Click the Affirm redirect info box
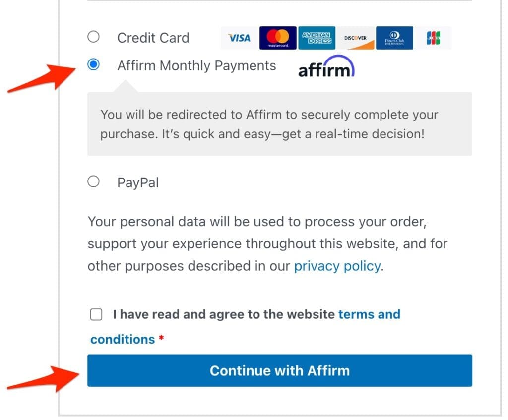The image size is (508, 420). coord(280,124)
